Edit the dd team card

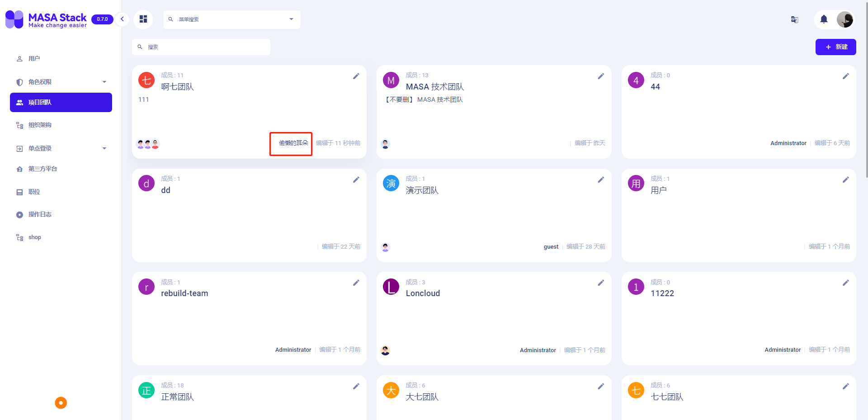[x=356, y=179]
